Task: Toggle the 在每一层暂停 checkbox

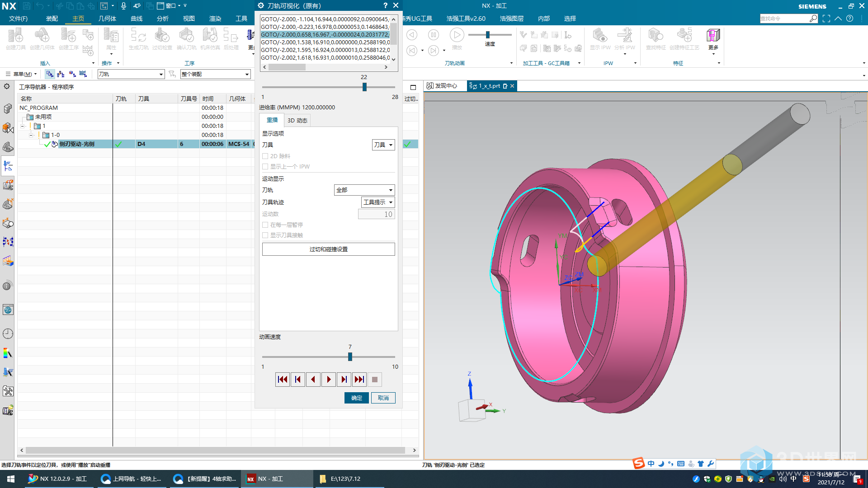Action: pos(265,225)
